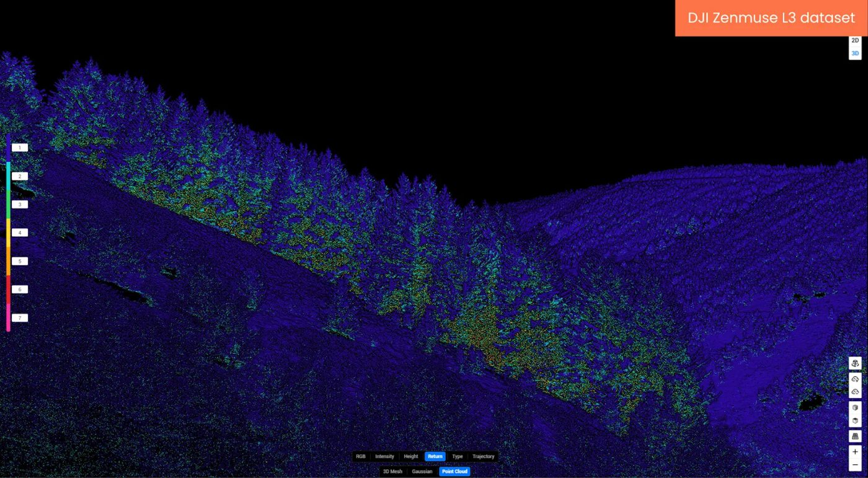Select Intensity coloring mode
This screenshot has height=478, width=868.
[384, 456]
